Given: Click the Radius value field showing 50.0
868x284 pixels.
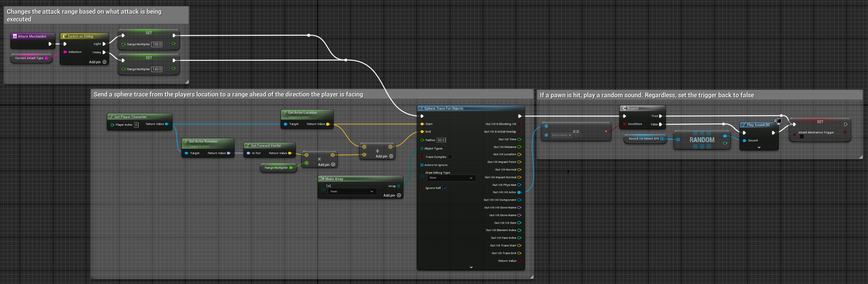Looking at the screenshot, I should point(441,140).
